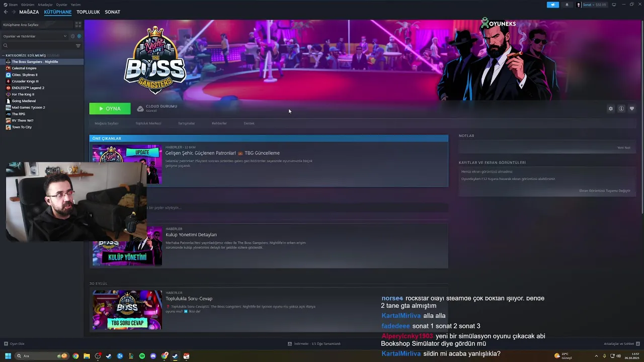Open advanced filter options in library search
Image resolution: width=644 pixels, height=362 pixels.
(x=78, y=46)
